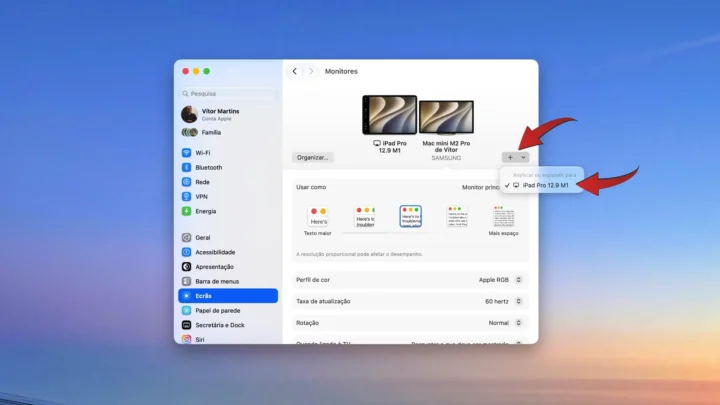This screenshot has height=405, width=720.
Task: Open the chevron next to the plus button
Action: (523, 158)
